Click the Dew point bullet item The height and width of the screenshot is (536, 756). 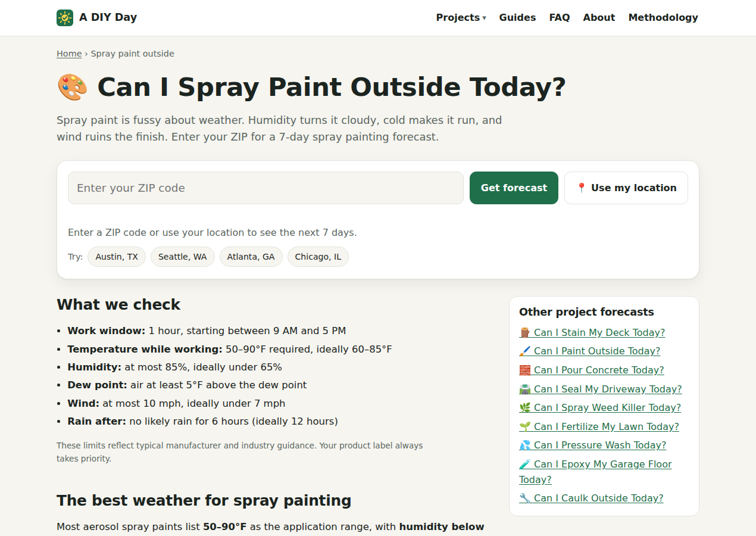click(x=187, y=385)
